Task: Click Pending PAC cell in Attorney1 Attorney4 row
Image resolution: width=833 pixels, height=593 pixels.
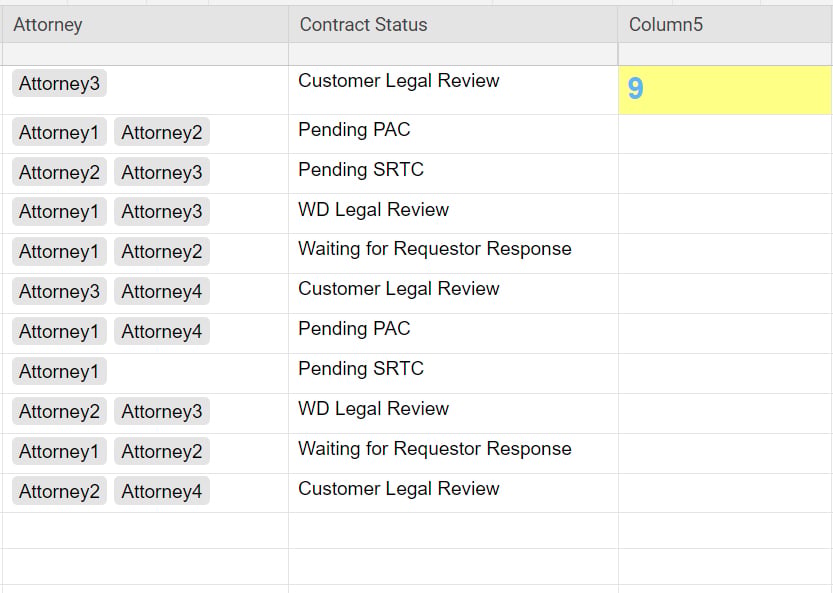Action: pyautogui.click(x=453, y=333)
